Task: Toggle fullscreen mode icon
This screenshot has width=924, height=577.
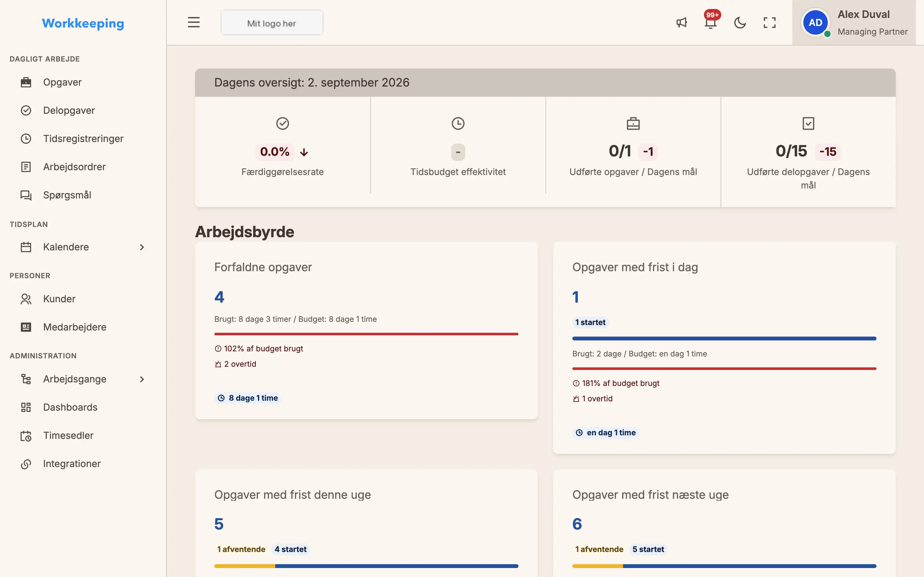Action: [x=769, y=23]
